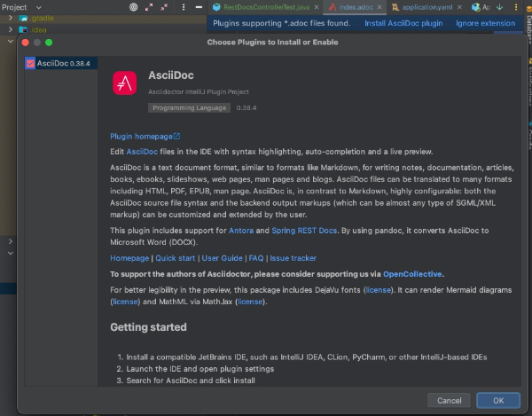The height and width of the screenshot is (416, 532).
Task: Click the download arrow icon in tab bar
Action: point(500,7)
